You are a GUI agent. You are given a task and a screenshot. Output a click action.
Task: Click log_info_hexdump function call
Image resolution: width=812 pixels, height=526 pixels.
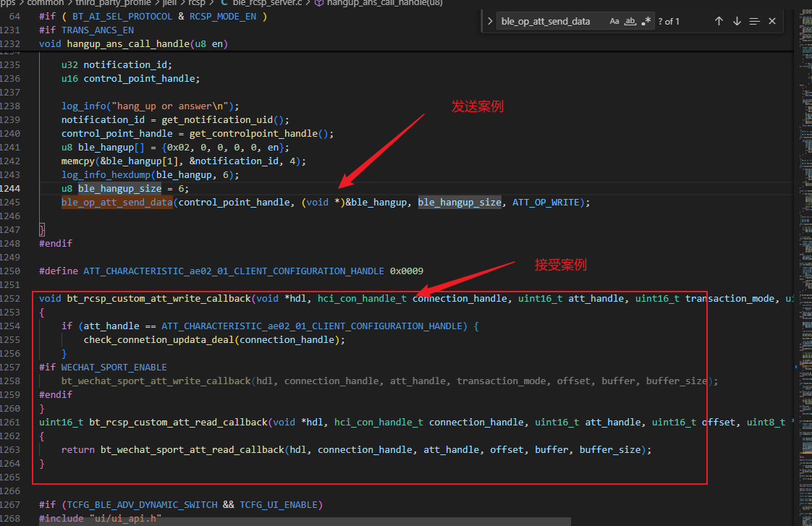(106, 175)
